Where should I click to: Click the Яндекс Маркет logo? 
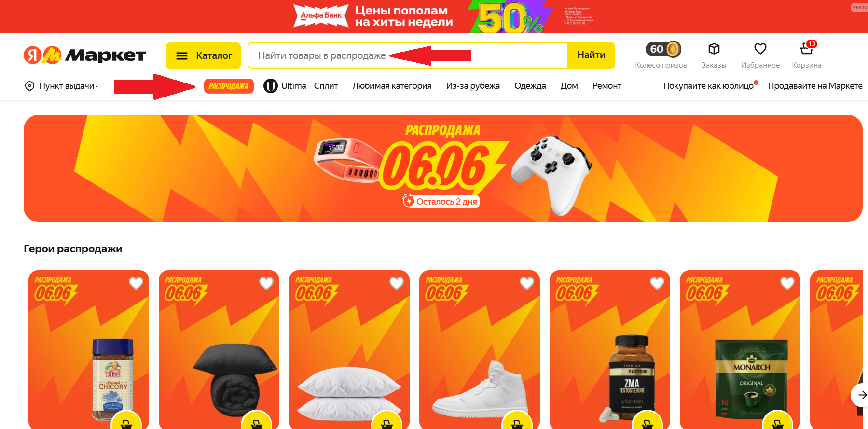85,55
